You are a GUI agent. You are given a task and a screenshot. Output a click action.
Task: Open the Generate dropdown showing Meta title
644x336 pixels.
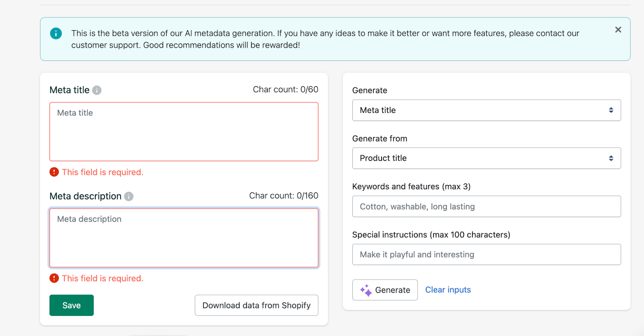point(487,110)
